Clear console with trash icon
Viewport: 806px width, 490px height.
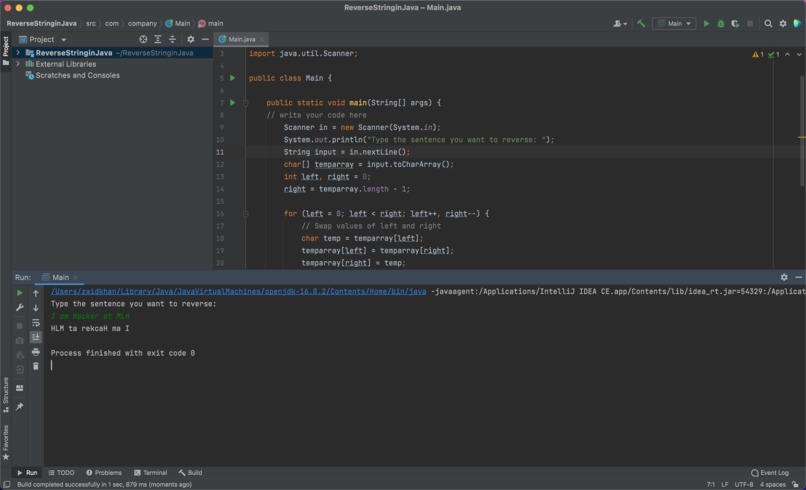pyautogui.click(x=35, y=366)
